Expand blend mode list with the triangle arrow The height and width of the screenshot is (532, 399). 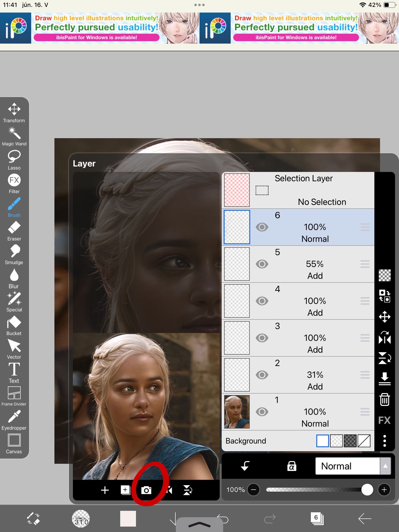385,466
